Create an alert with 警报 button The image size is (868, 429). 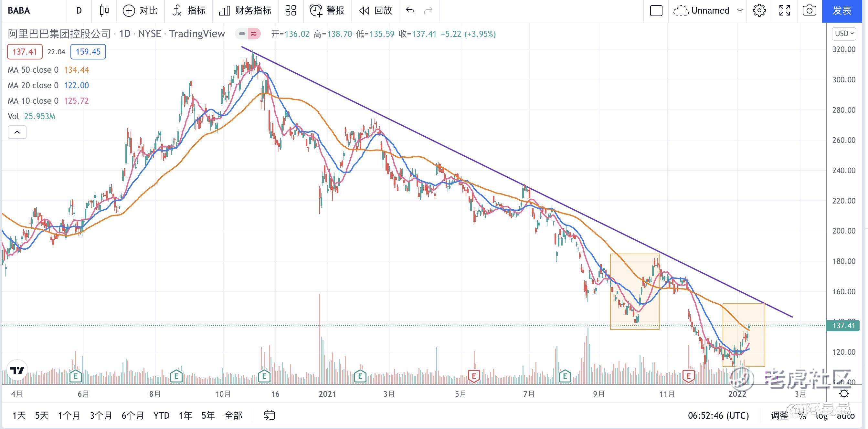coord(327,10)
